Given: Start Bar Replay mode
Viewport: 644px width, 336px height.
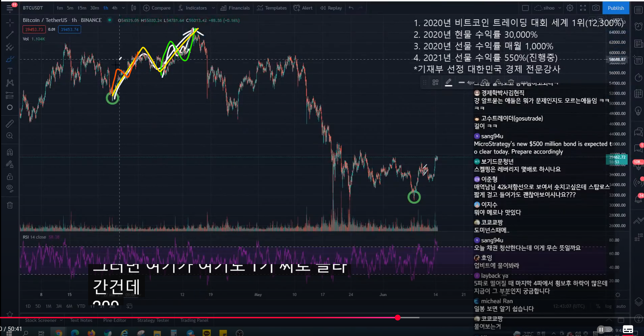Looking at the screenshot, I should (x=331, y=8).
